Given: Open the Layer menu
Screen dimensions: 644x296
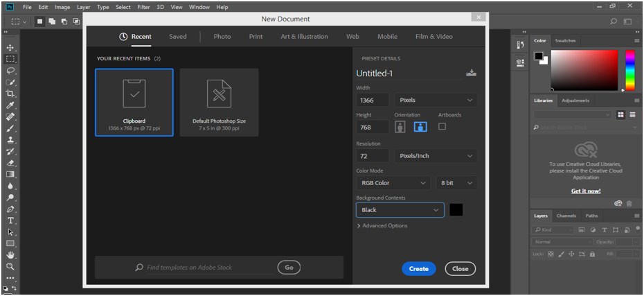Looking at the screenshot, I should pos(83,7).
